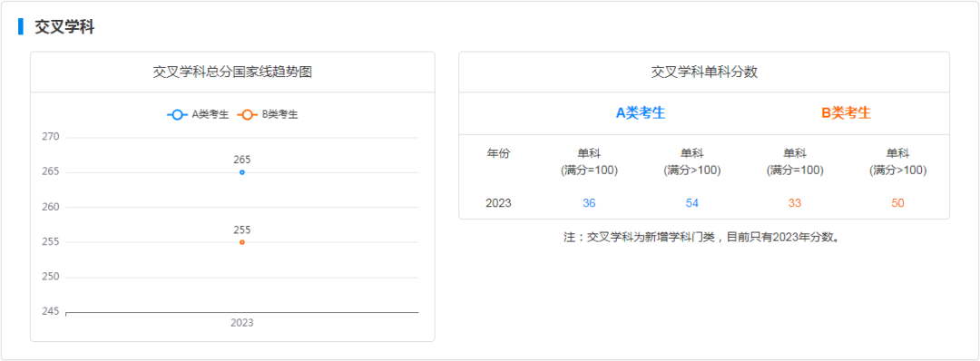
Task: Click the 265 data label on chart
Action: click(x=242, y=160)
